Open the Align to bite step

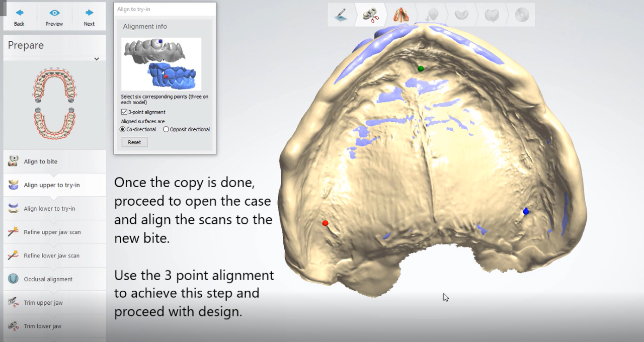pos(54,161)
